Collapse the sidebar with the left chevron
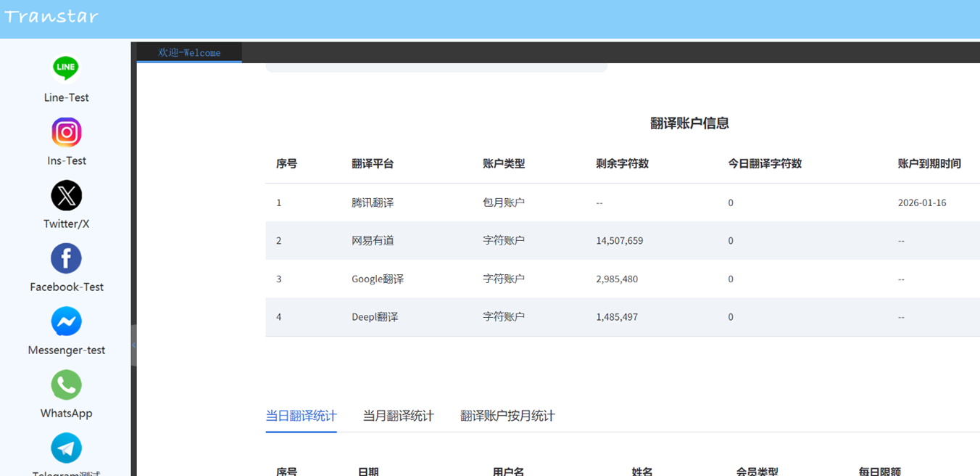 (134, 346)
